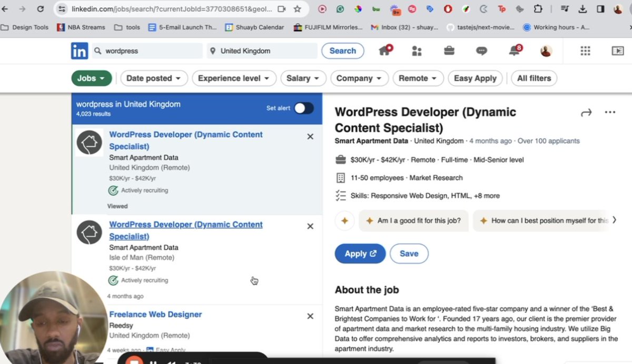Open Working hours bookmark
The height and width of the screenshot is (364, 632).
point(557,27)
